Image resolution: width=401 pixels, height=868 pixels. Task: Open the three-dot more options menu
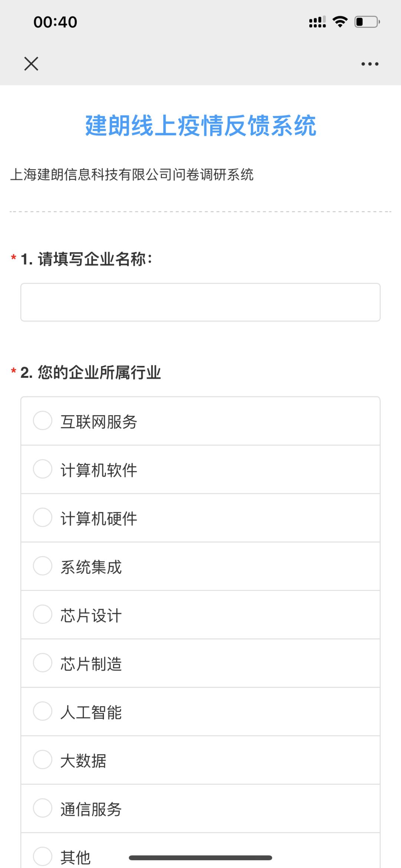(x=370, y=64)
